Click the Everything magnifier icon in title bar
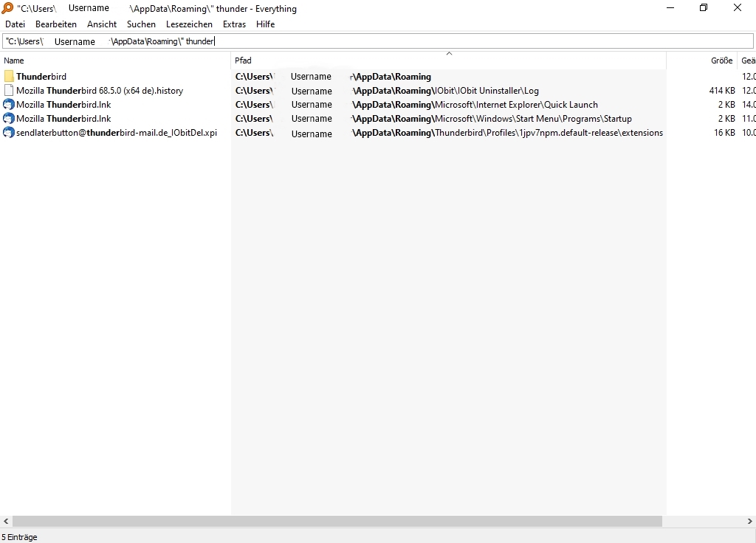 point(7,8)
